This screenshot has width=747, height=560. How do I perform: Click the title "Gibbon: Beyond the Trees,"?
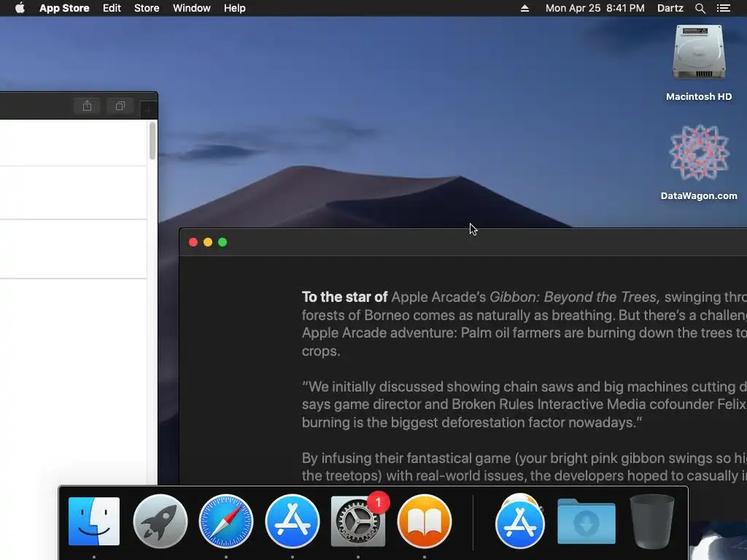pyautogui.click(x=575, y=297)
